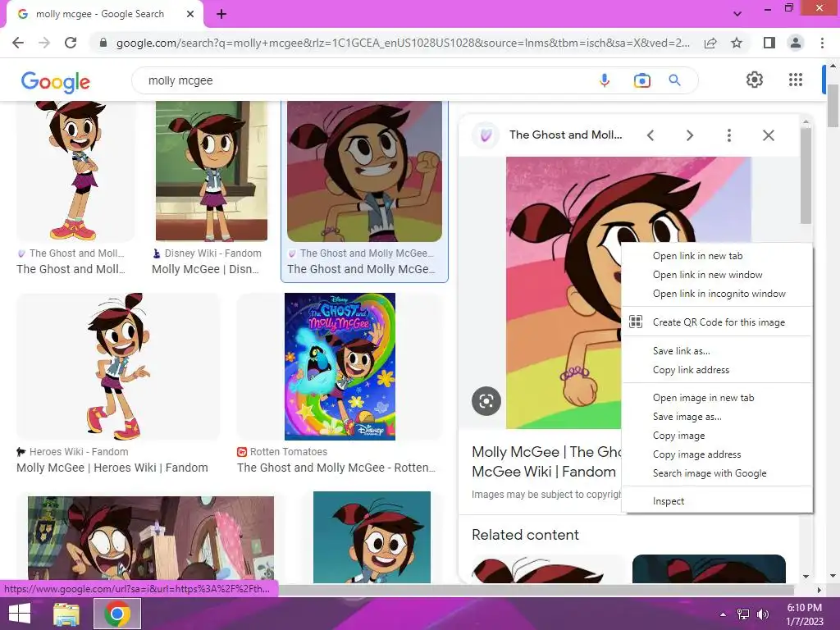Screen dimensions: 840x630
Task: Choose Search image with Google
Action: 718,473
